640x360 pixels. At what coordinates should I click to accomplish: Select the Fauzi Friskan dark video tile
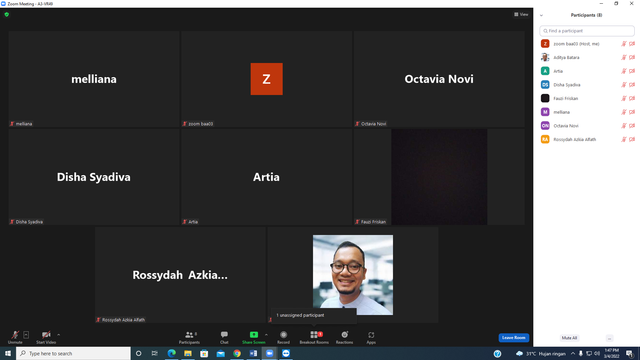439,177
